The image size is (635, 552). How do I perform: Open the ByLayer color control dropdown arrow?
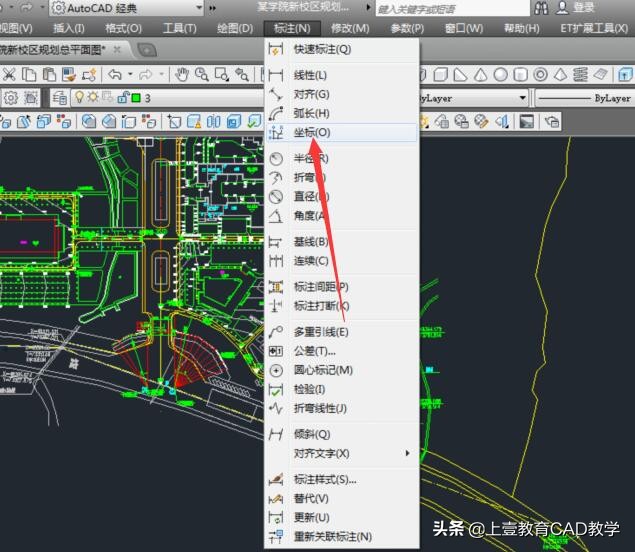[x=522, y=98]
